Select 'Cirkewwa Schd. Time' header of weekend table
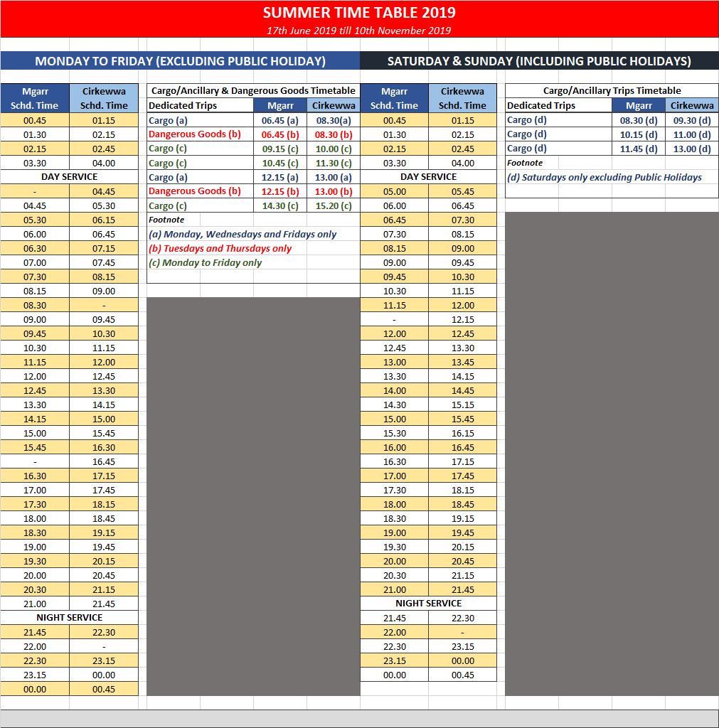 462,98
